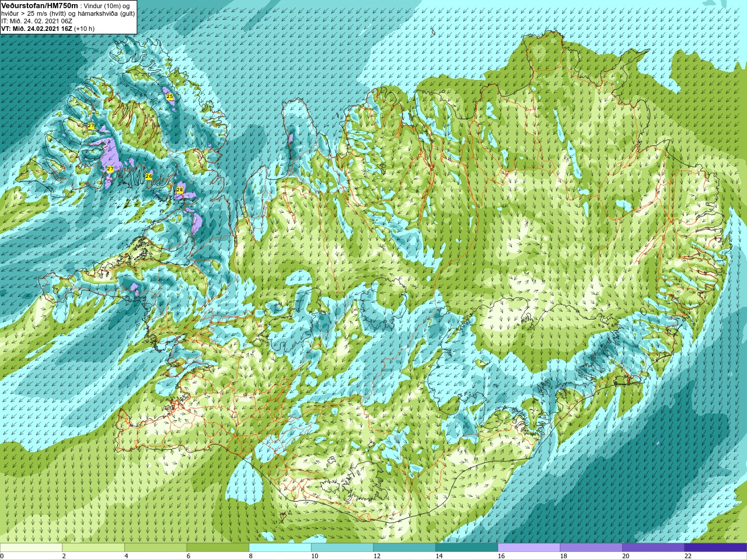Click legend scale number 6
Viewport: 747px width, 560px height.
point(189,556)
